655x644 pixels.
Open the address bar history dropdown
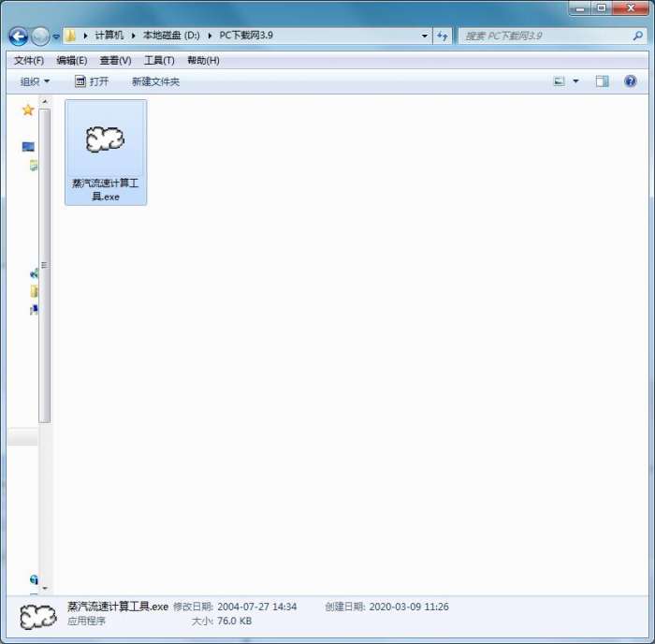[425, 36]
